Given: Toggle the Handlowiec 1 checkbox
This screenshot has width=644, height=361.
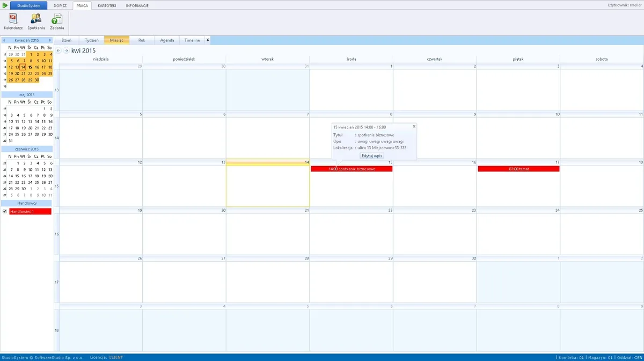Looking at the screenshot, I should click(x=5, y=212).
